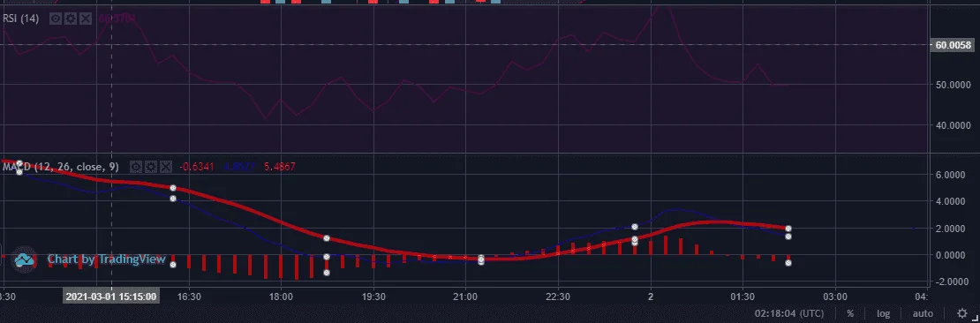The width and height of the screenshot is (980, 323).
Task: Click MACD histogram value -0.6341
Action: [x=197, y=167]
